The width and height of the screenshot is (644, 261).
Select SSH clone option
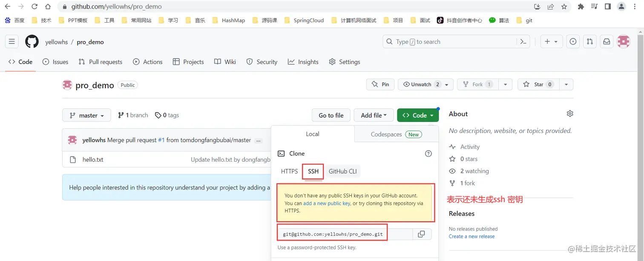click(313, 171)
